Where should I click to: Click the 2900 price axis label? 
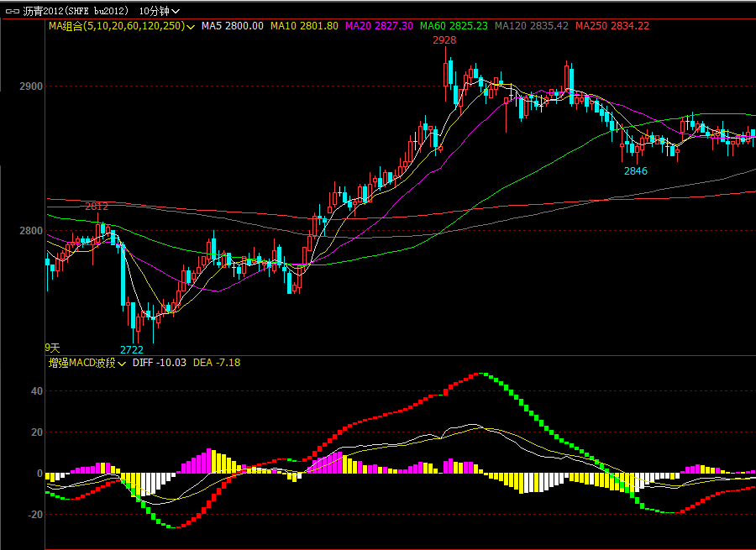coord(31,86)
